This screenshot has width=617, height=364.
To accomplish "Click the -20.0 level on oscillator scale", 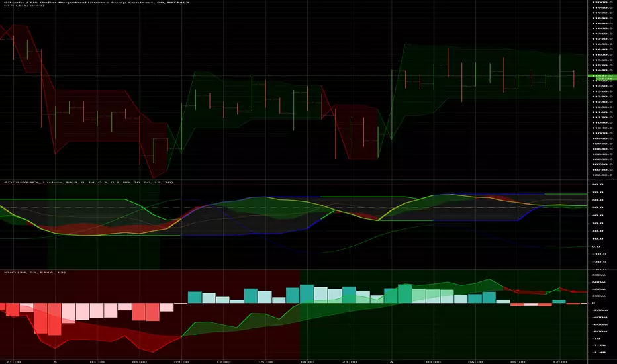I will tap(597, 261).
